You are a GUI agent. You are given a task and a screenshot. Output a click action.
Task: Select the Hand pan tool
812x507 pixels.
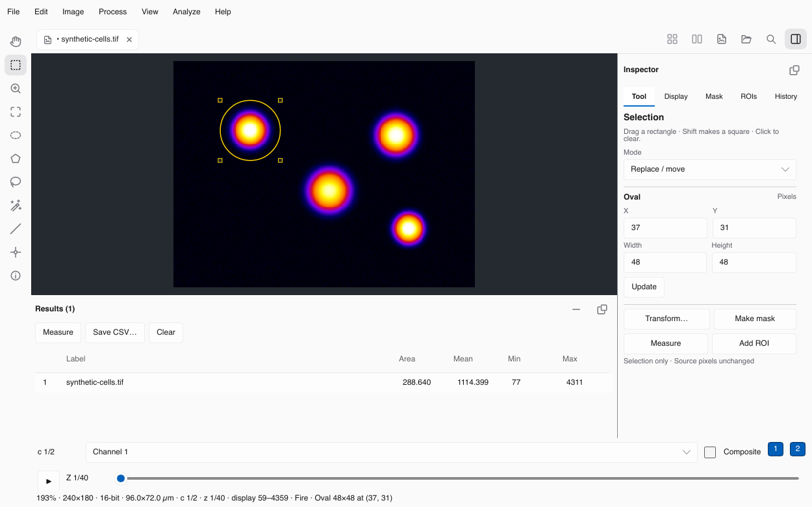(x=16, y=42)
